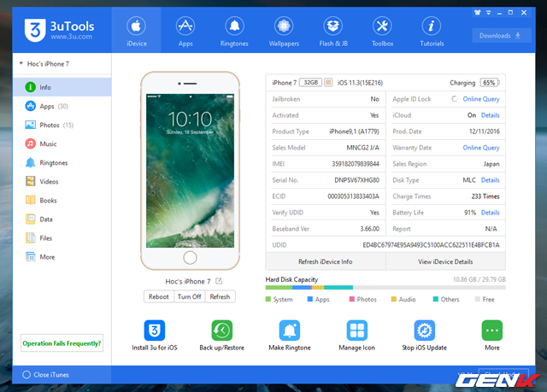
Task: Click the iPhone preview image
Action: (x=190, y=171)
